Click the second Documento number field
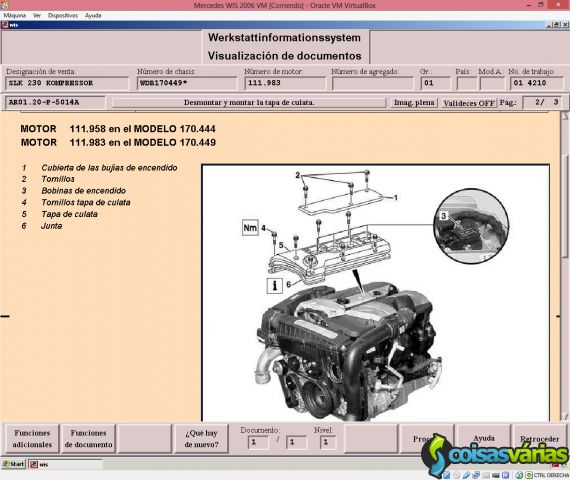570x480 pixels. (x=296, y=443)
